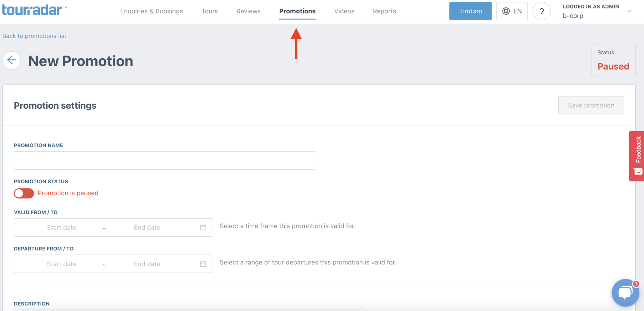Expand the b-corp admin account dropdown
The height and width of the screenshot is (311, 644).
(x=629, y=11)
